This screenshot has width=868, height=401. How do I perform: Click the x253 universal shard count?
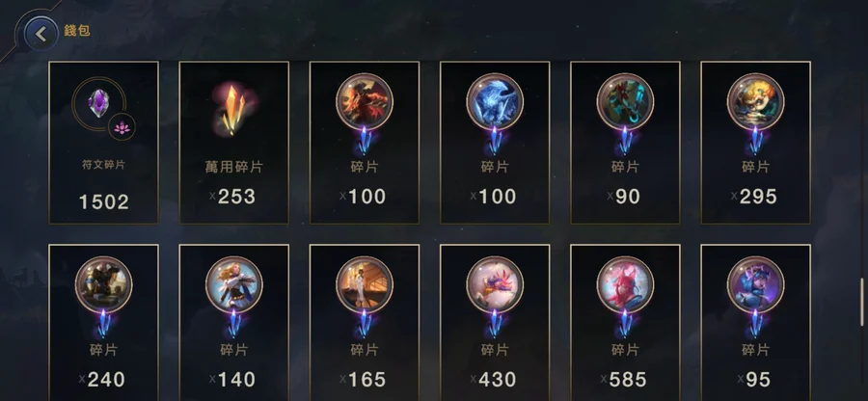232,197
